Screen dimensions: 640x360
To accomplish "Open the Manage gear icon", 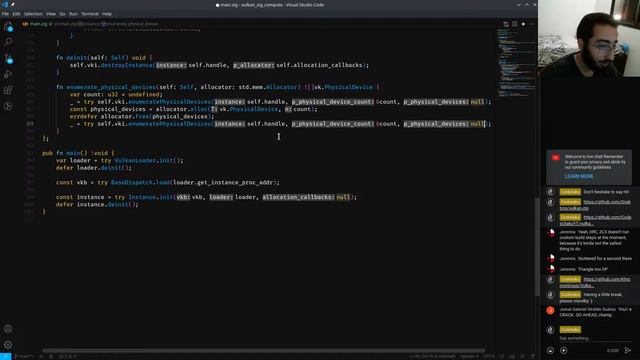I will click(8, 344).
